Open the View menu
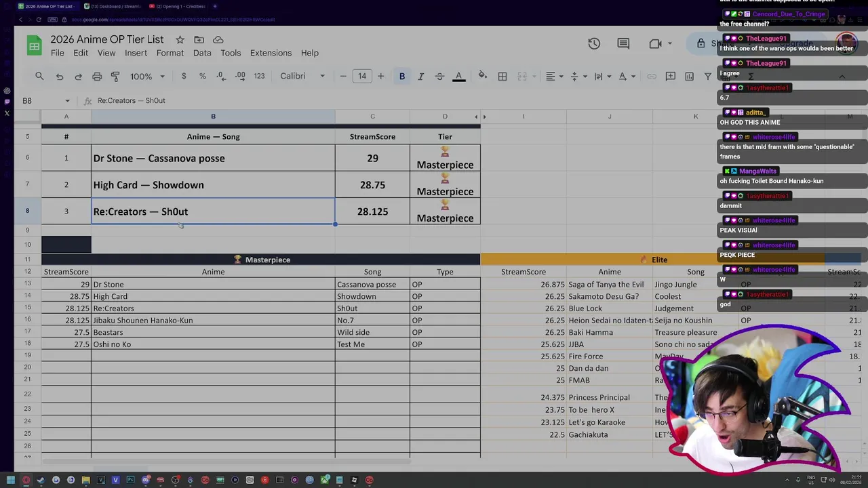The image size is (868, 488). pos(106,53)
